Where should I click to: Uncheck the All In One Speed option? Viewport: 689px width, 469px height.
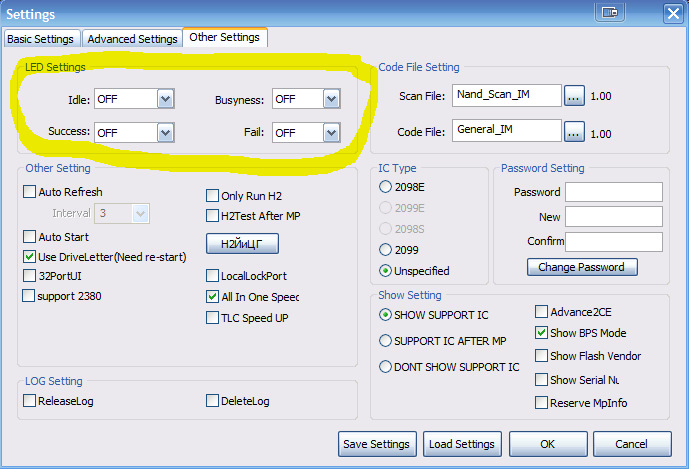pyautogui.click(x=213, y=297)
